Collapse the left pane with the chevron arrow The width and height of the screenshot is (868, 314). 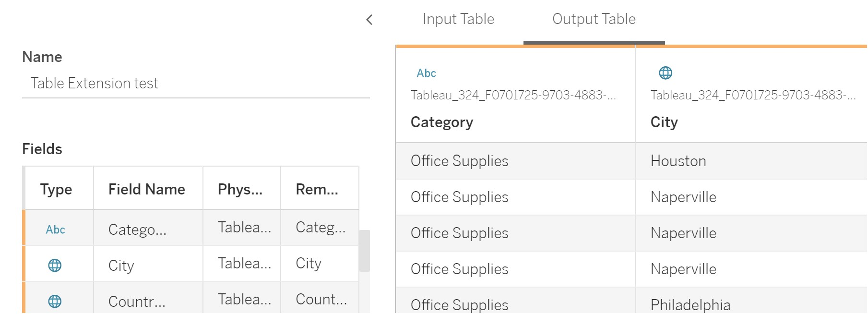coord(369,20)
